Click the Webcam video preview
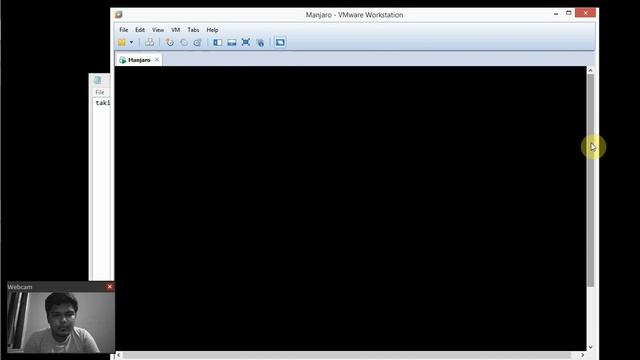Image resolution: width=640 pixels, height=360 pixels. click(x=61, y=322)
